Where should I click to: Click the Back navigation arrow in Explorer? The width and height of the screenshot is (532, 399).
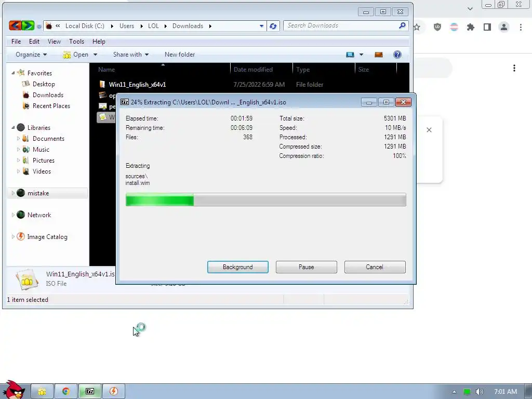(x=15, y=25)
